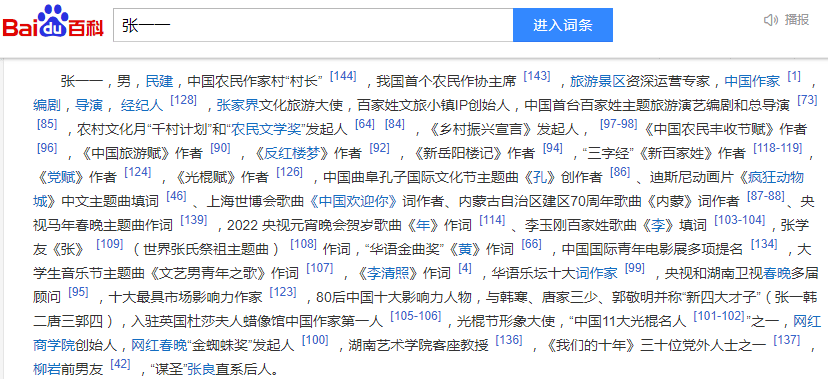The height and width of the screenshot is (379, 828).
Task: Click citation [107]
Action: pyautogui.click(x=320, y=268)
